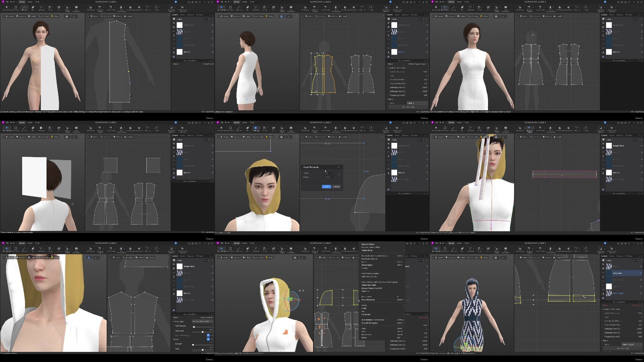Select highlighted fabric row in patterned hoodie window
The height and width of the screenshot is (362, 644).
pyautogui.click(x=625, y=273)
